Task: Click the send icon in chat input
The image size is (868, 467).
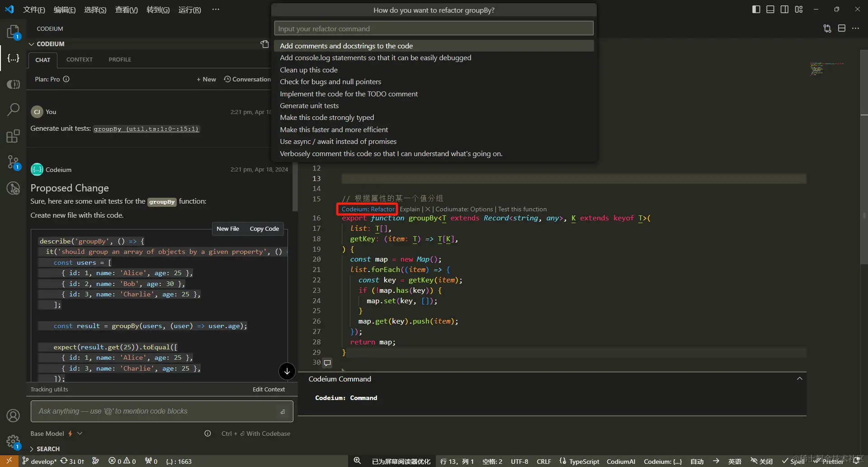Action: (283, 411)
